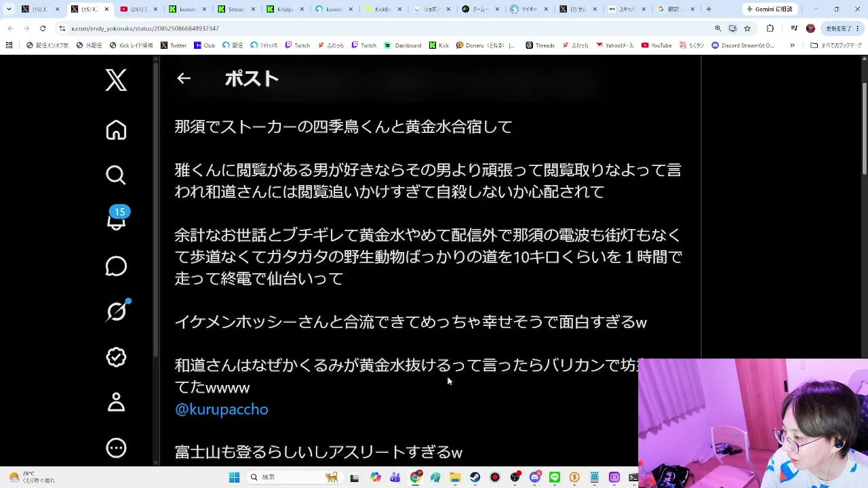Open the 外配信 bookmark
868x488 pixels.
click(x=89, y=45)
